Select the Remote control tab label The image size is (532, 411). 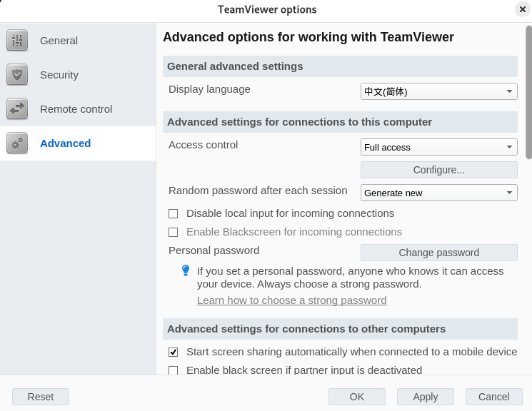[x=76, y=109]
